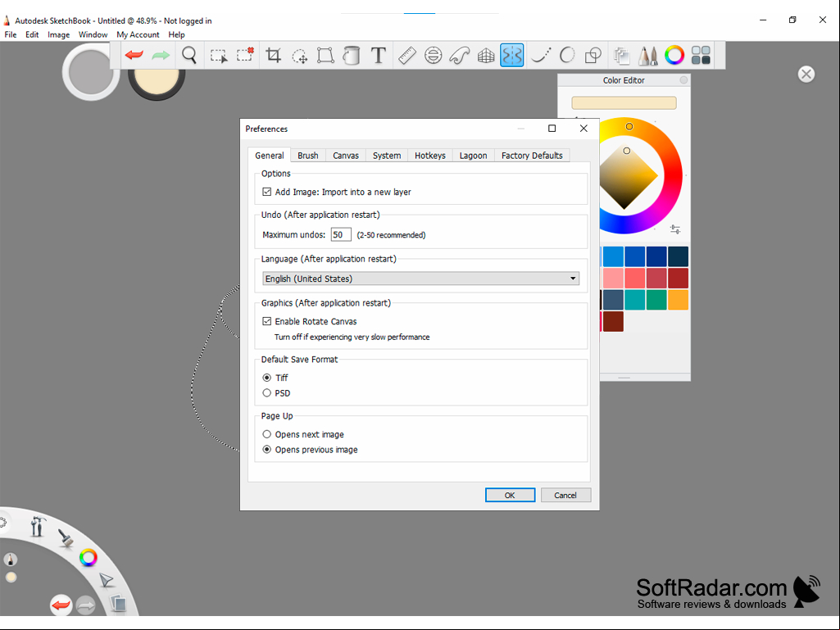Open the color sliders icon in Color Editor
This screenshot has width=840, height=630.
[x=675, y=229]
